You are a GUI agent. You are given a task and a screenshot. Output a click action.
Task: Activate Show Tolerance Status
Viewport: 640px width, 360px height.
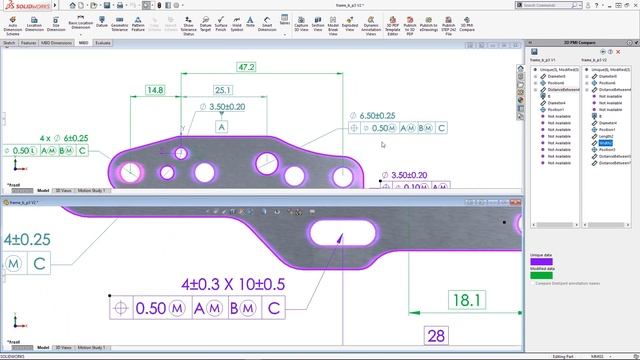coord(188,26)
